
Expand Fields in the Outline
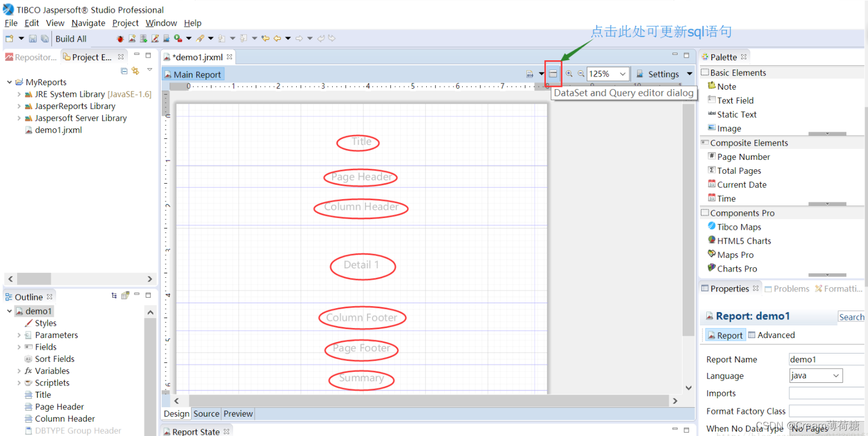click(19, 347)
